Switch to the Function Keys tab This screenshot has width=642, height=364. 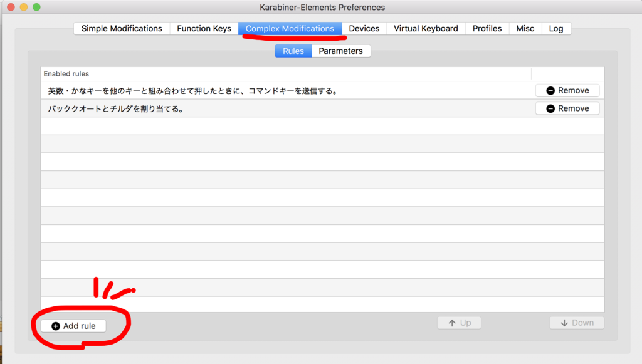click(x=204, y=29)
